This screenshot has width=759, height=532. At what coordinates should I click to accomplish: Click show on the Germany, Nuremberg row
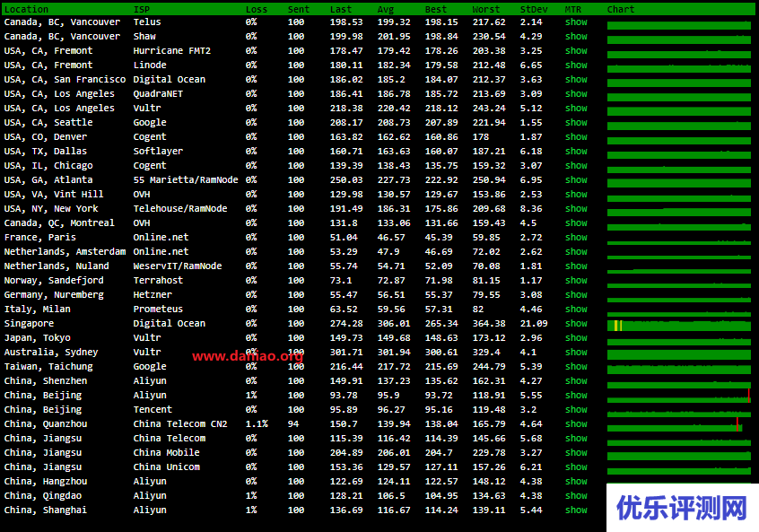[x=576, y=295]
